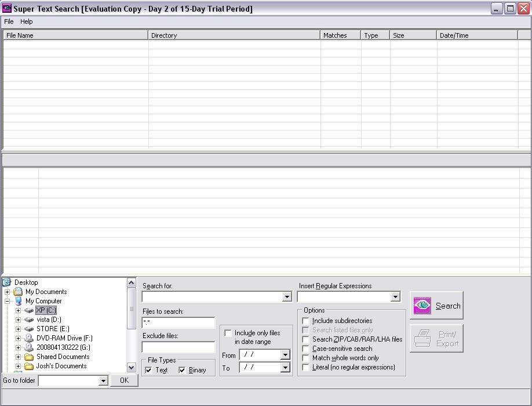532x406 pixels.
Task: Click the Type column header
Action: point(376,35)
